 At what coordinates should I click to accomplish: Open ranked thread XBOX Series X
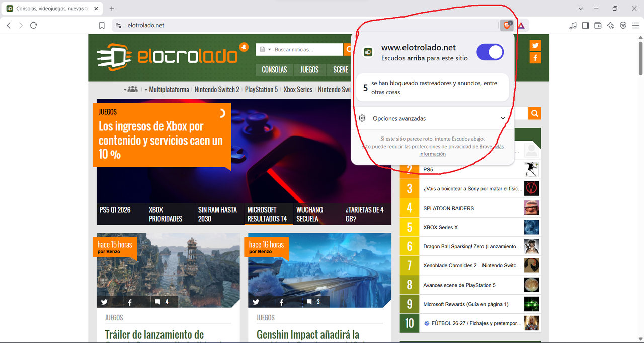tap(441, 227)
